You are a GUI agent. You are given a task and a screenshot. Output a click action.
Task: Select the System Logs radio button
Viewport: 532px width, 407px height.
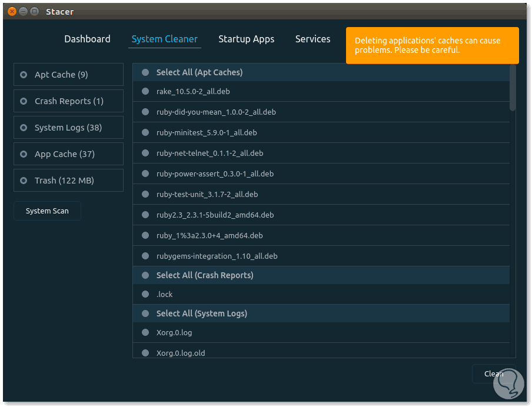[24, 128]
